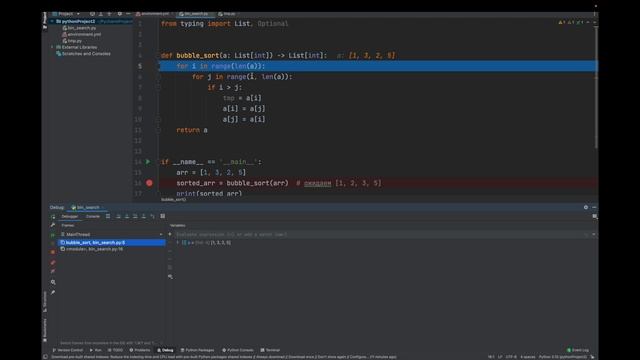
Task: Click the 4 spaces indent widget
Action: coord(528,357)
